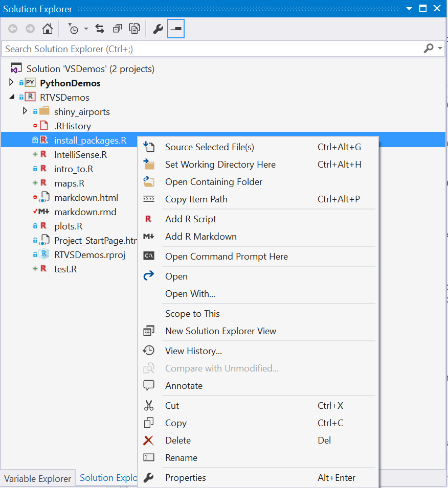Choose Add R Markdown
The image size is (448, 488).
coord(258,237)
